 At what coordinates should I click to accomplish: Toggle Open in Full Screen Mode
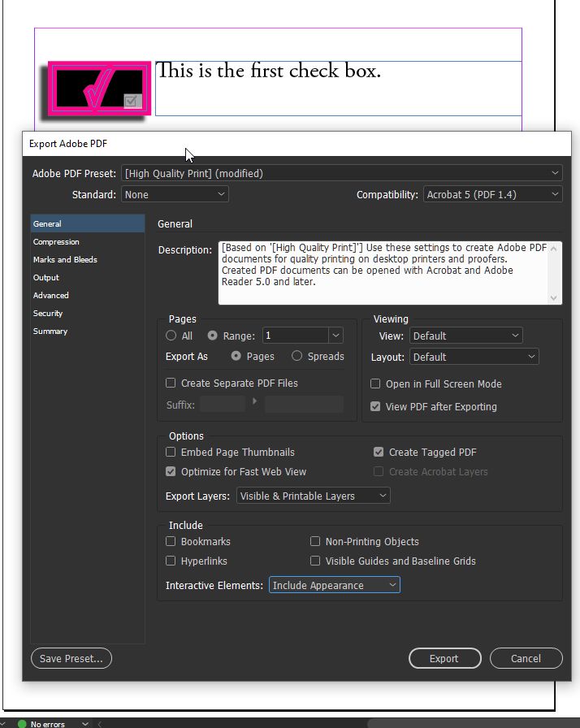[375, 383]
